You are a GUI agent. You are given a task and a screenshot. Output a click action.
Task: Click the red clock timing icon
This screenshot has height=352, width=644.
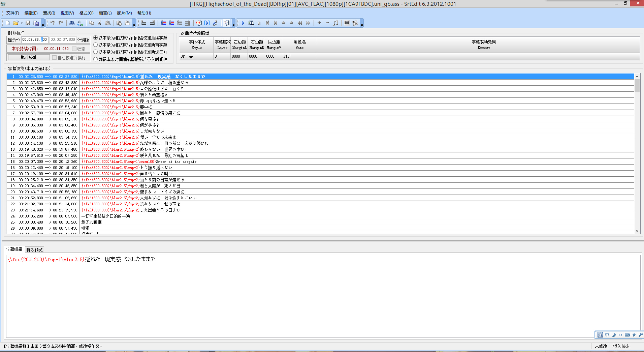199,23
